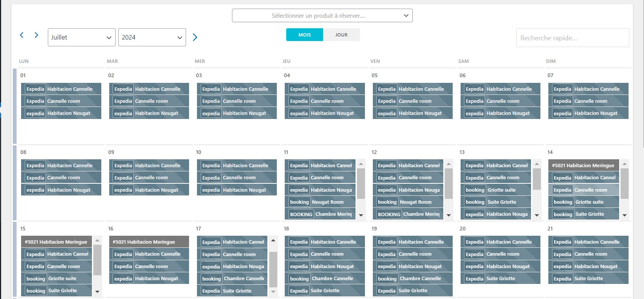Click the day number 01 in the calendar

(23, 75)
